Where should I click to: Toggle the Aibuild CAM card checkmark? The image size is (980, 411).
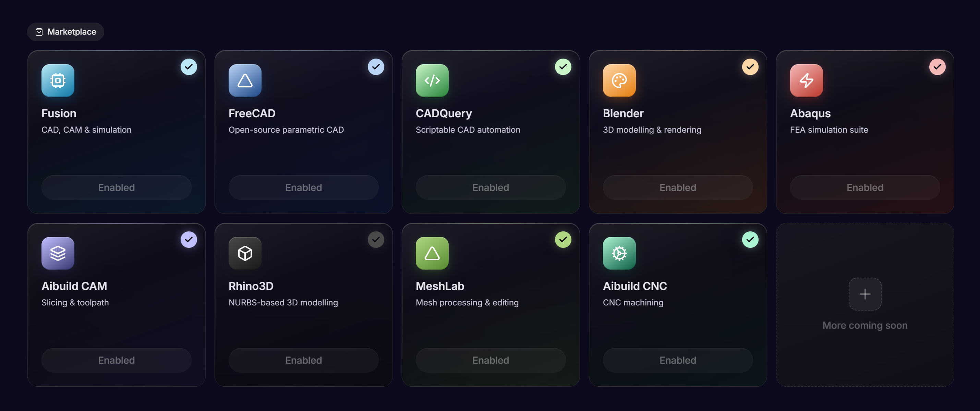(189, 240)
